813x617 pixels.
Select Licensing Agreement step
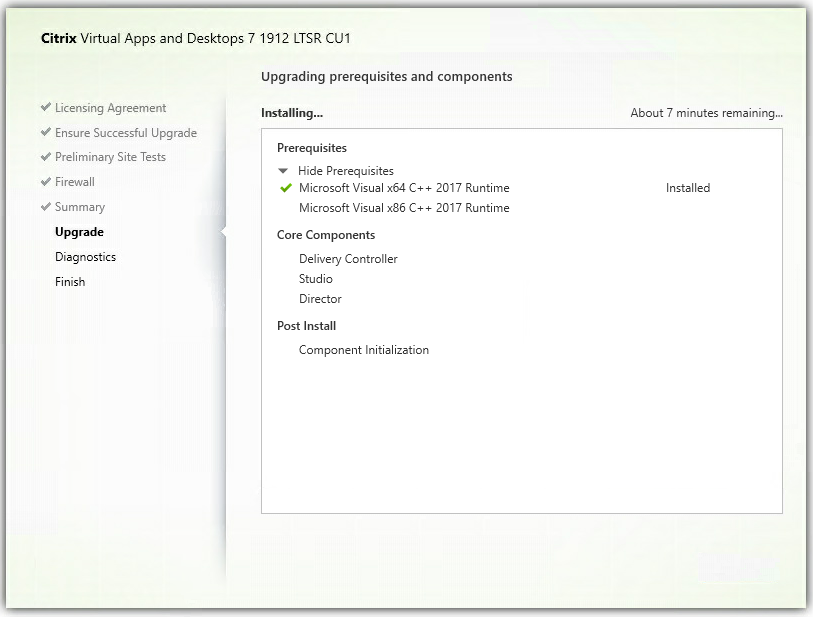click(110, 108)
